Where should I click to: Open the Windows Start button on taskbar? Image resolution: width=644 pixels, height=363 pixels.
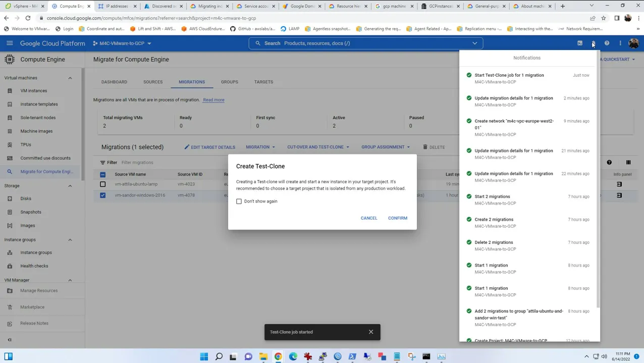coord(204,356)
